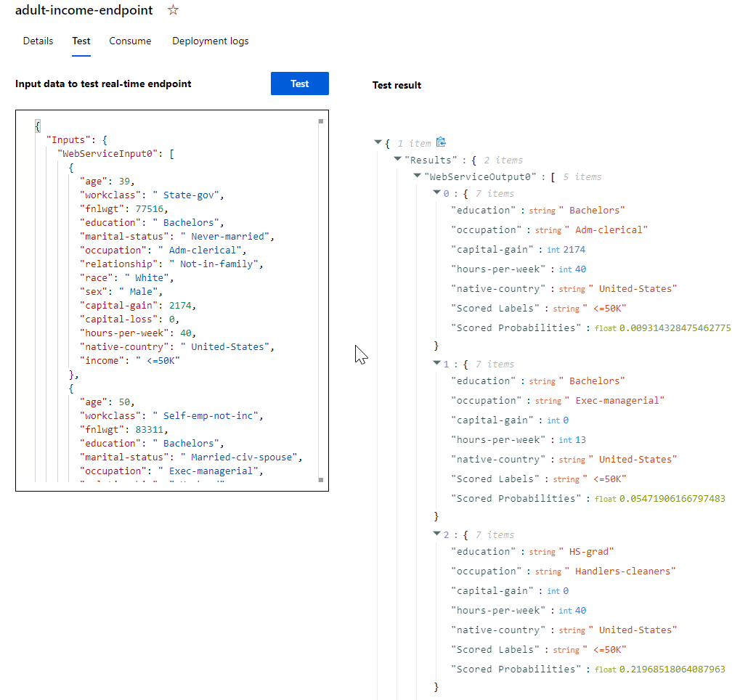Click the Scored Probabilities 0.009314328475462775 value
The image size is (748, 700).
point(675,328)
